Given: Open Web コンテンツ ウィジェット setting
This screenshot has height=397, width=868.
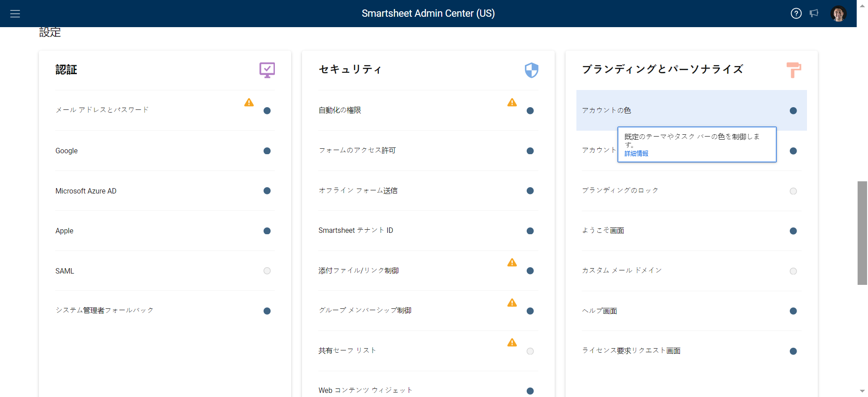Looking at the screenshot, I should [429, 384].
